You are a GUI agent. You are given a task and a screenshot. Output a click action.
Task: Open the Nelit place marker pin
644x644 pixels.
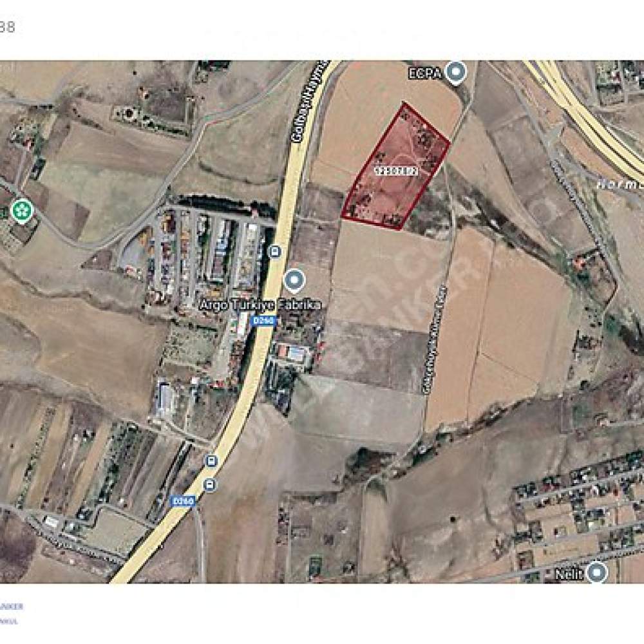pyautogui.click(x=597, y=573)
